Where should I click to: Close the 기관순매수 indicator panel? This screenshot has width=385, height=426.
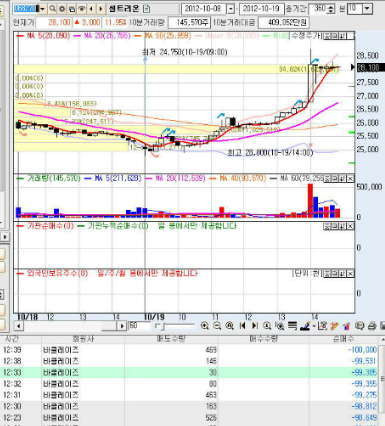pyautogui.click(x=350, y=227)
